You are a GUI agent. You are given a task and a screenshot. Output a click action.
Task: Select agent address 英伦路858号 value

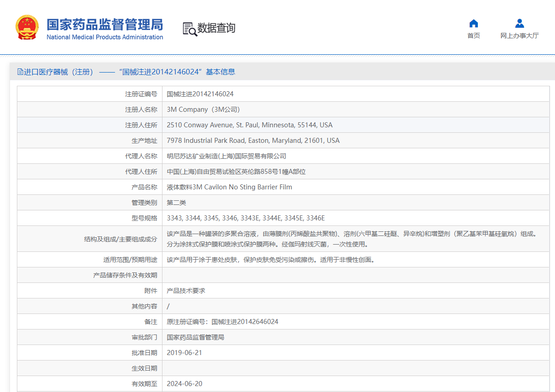click(236, 172)
